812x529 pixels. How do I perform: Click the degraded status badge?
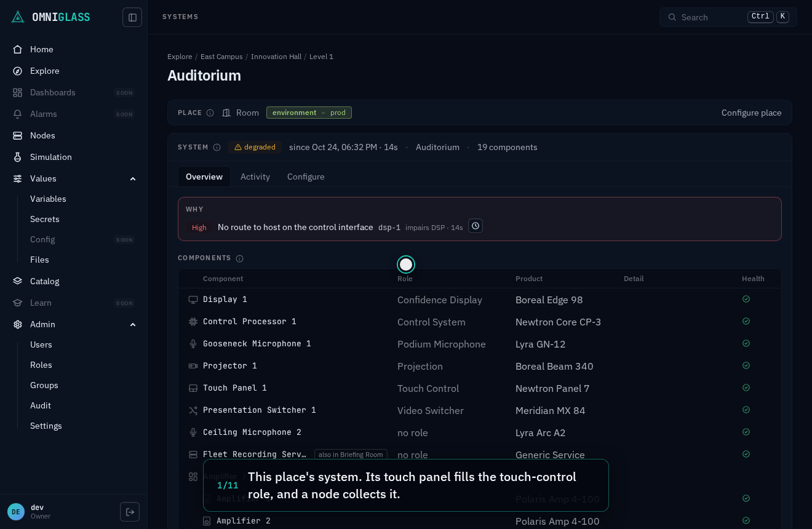[255, 147]
